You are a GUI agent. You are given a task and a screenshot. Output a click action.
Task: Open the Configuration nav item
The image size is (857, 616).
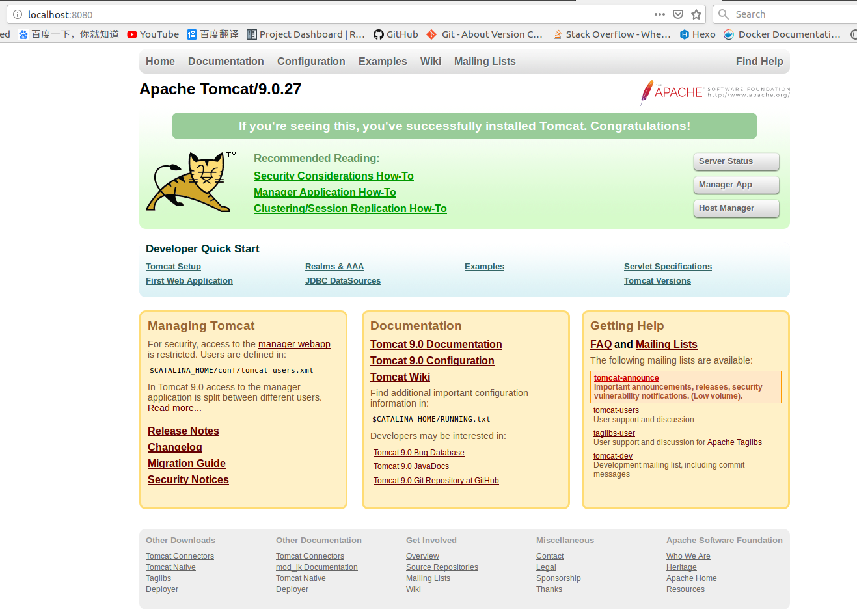pos(311,61)
